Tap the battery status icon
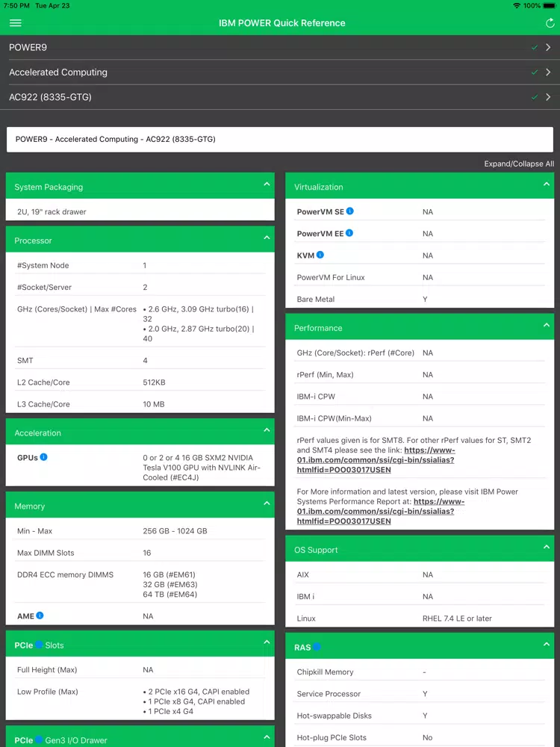The width and height of the screenshot is (560, 747). (x=549, y=6)
